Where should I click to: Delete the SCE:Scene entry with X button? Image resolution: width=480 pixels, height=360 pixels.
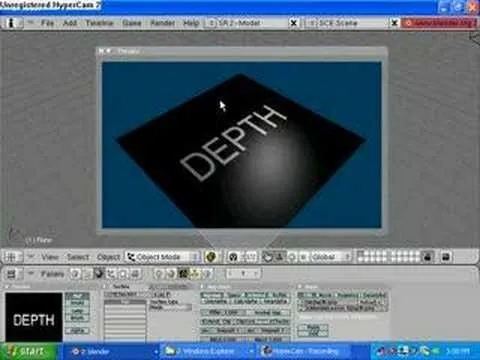[394, 23]
